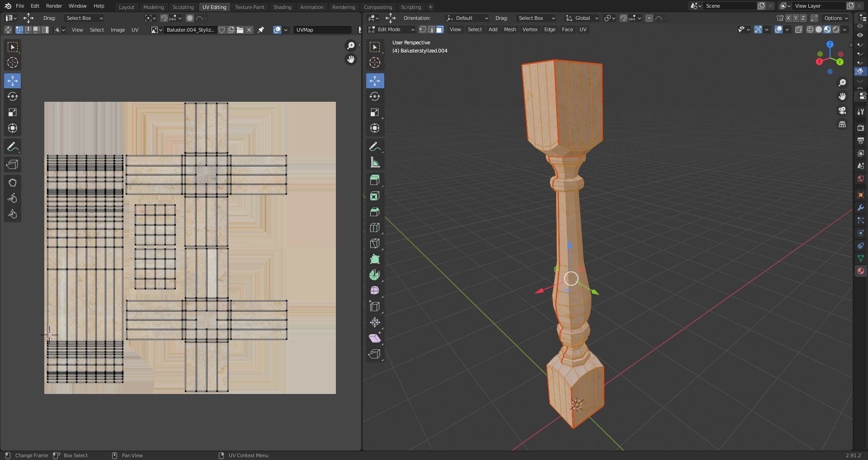
Task: Open the Mesh menu in the 3D viewport
Action: [510, 29]
